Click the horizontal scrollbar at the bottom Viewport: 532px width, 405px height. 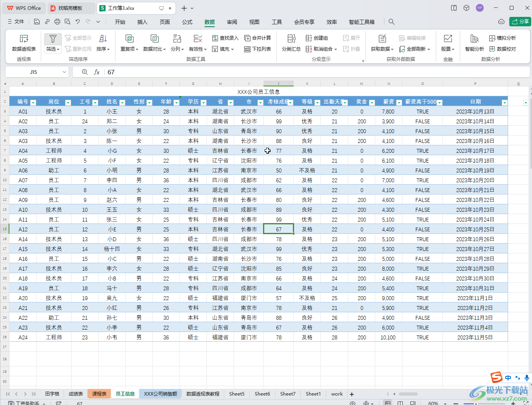[x=408, y=394]
